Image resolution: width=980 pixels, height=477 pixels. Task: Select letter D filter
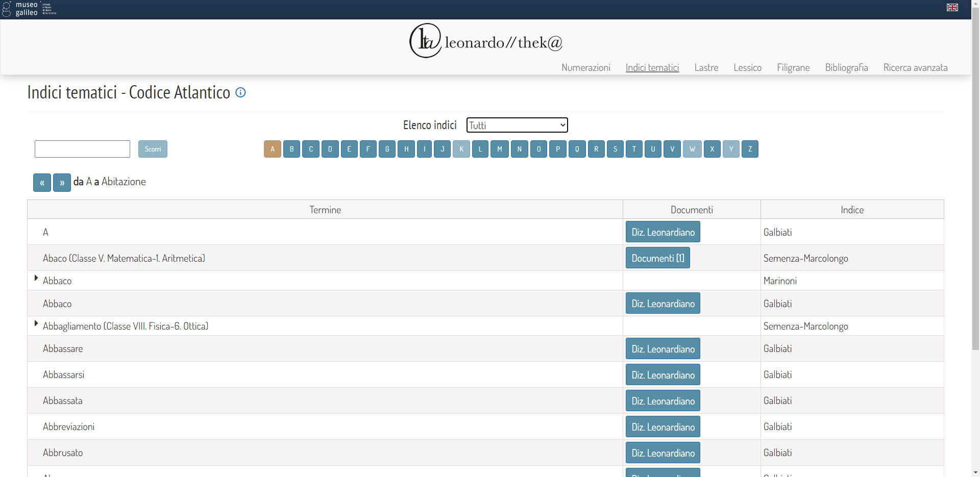[x=330, y=149]
